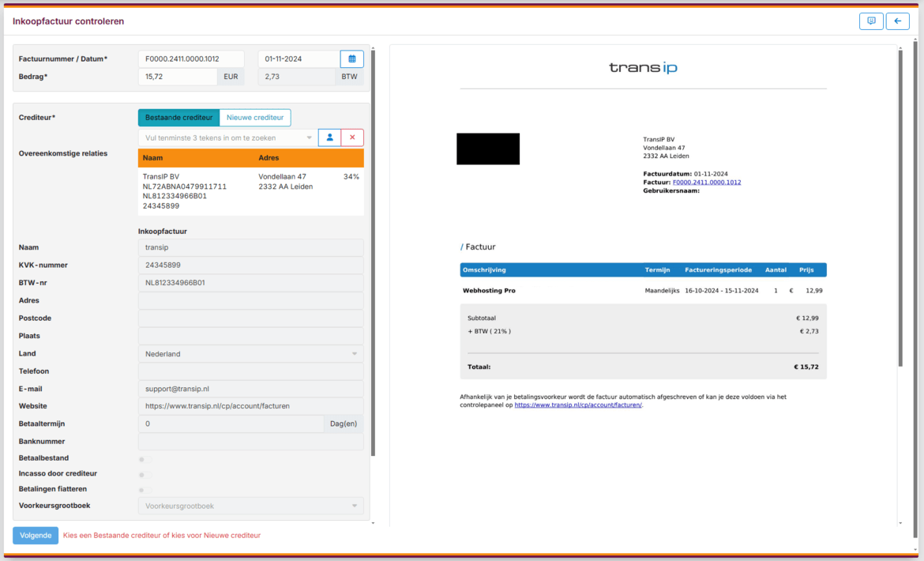Click the Factuurnummer input field
Image resolution: width=924 pixels, height=561 pixels.
pyautogui.click(x=191, y=59)
